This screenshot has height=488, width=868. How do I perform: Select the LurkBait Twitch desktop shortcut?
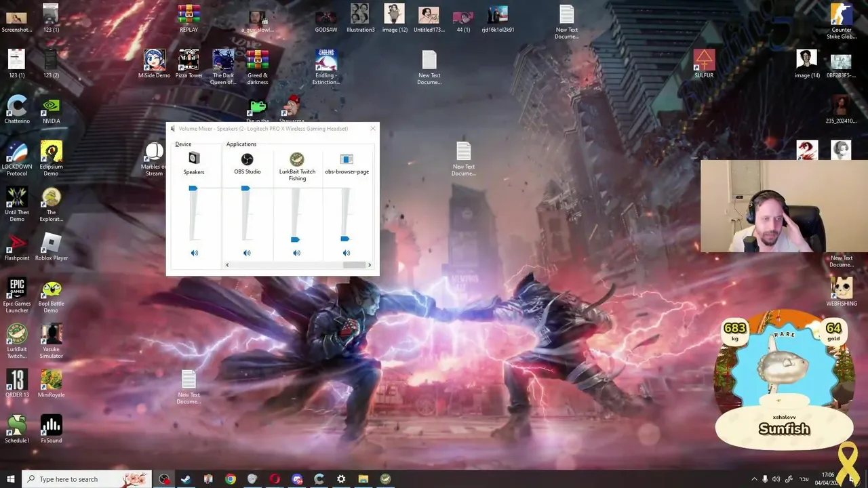coord(17,341)
